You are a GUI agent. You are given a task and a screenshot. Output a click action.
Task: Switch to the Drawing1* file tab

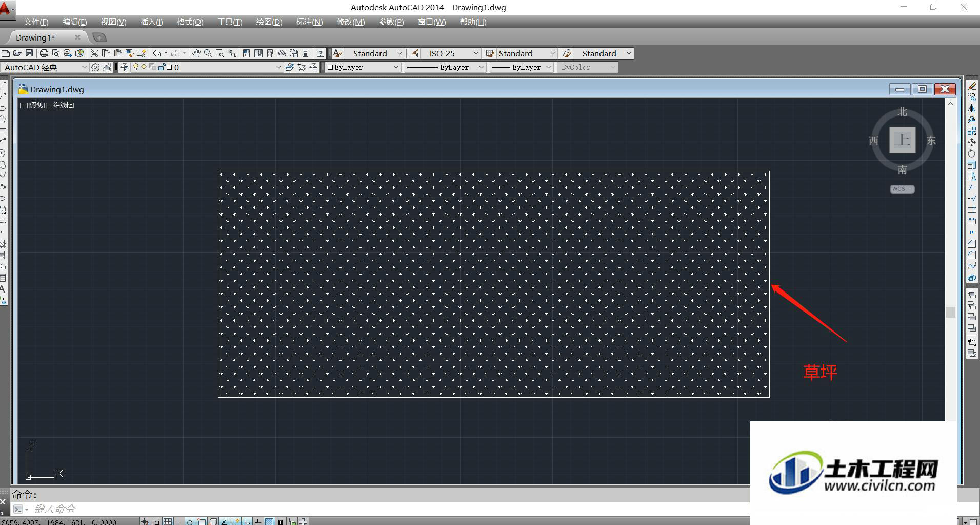click(x=35, y=37)
